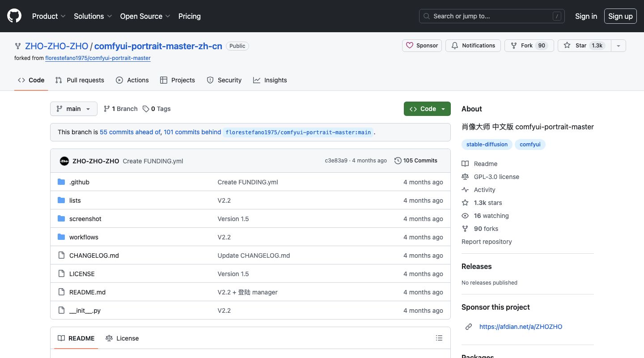
Task: Switch to the Actions tab
Action: [x=132, y=80]
